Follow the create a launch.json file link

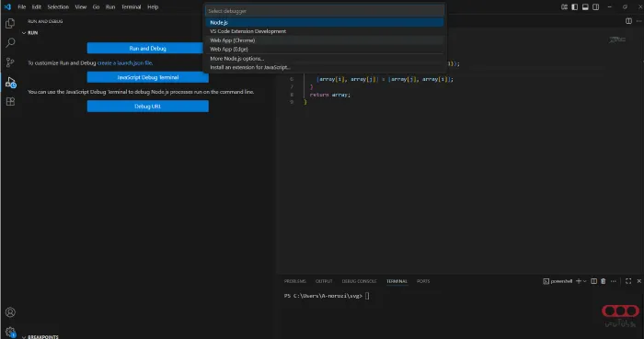point(125,63)
